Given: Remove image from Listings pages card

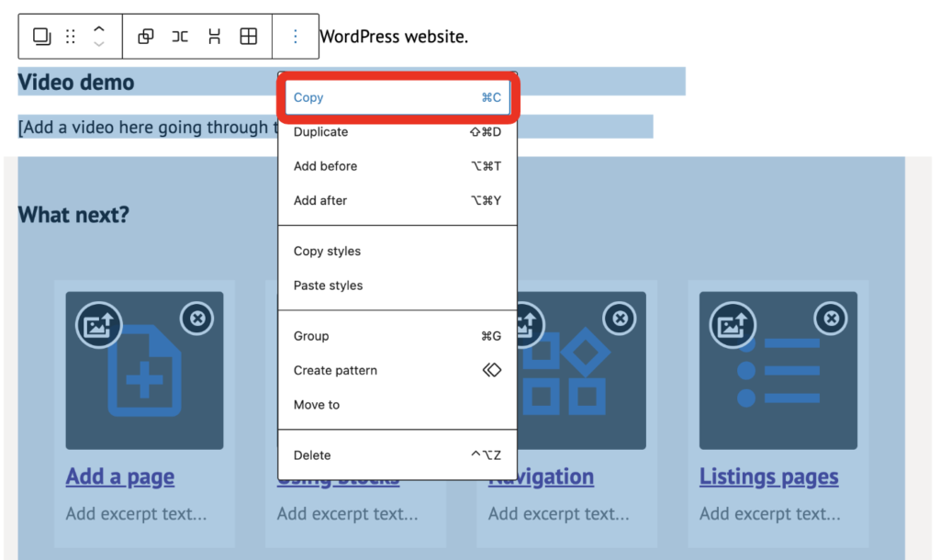Looking at the screenshot, I should click(831, 319).
